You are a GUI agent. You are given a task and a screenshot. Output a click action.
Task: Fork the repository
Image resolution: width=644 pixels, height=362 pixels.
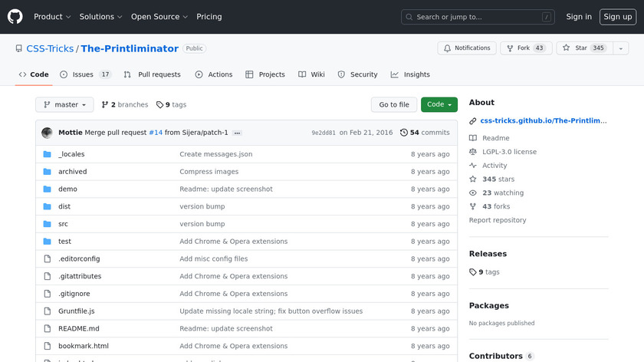525,48
